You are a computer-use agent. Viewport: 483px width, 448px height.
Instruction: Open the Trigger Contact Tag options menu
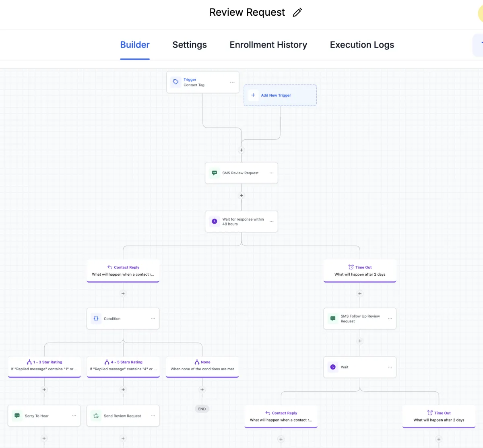pyautogui.click(x=232, y=82)
